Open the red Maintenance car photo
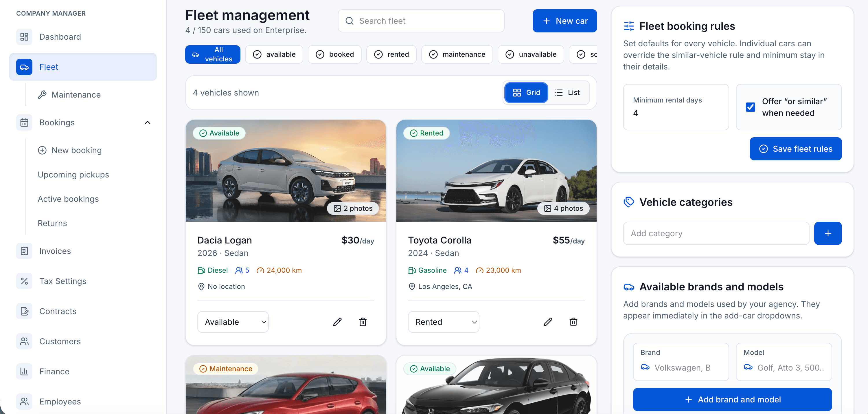 [286, 385]
